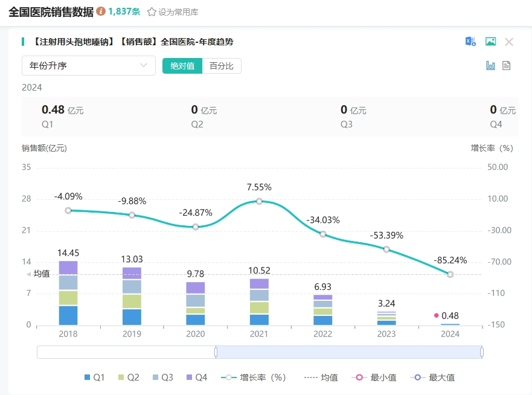Open the 年份升序 sort dropdown
This screenshot has height=395, width=532.
pos(89,65)
